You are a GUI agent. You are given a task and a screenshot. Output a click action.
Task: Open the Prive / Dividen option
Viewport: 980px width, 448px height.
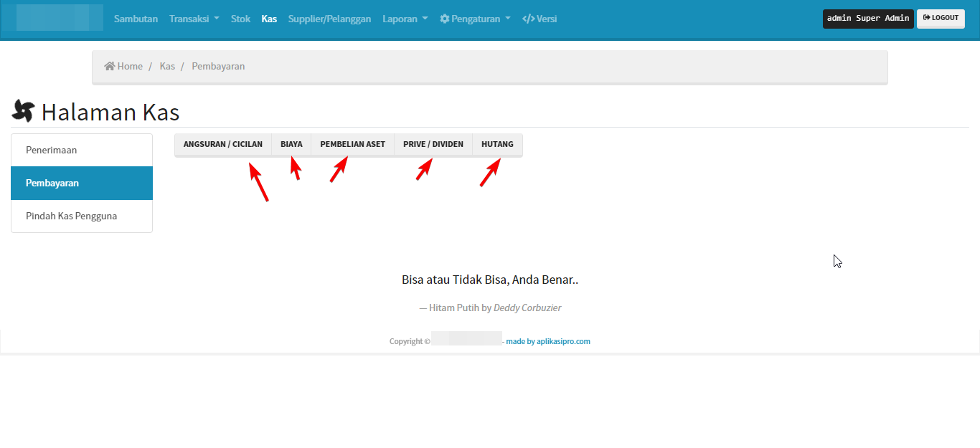click(x=433, y=144)
